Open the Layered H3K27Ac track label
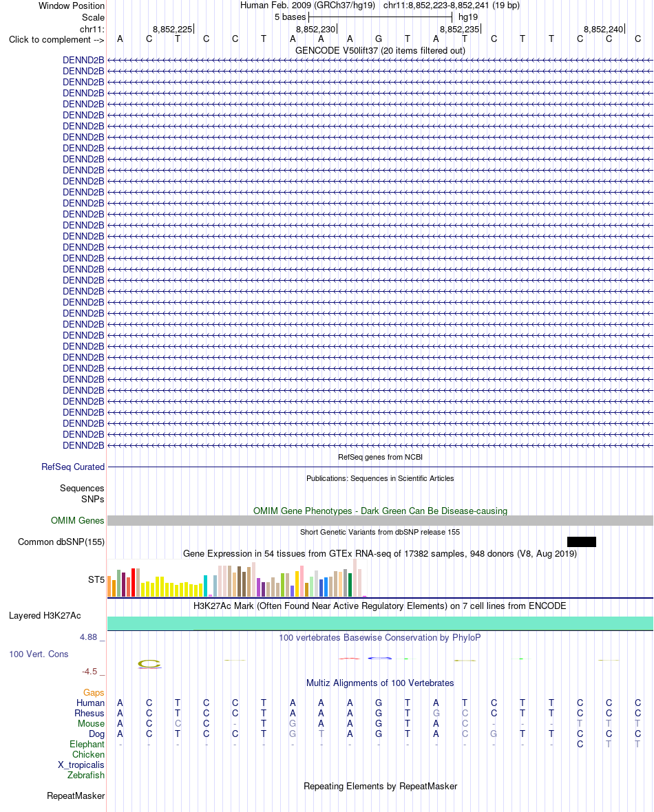 click(45, 615)
